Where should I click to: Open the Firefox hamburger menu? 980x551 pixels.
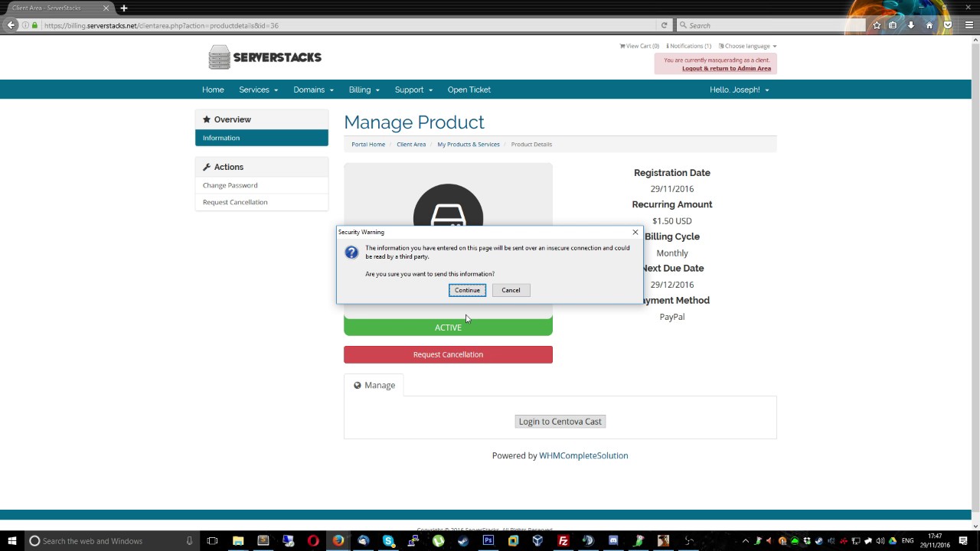coord(969,25)
